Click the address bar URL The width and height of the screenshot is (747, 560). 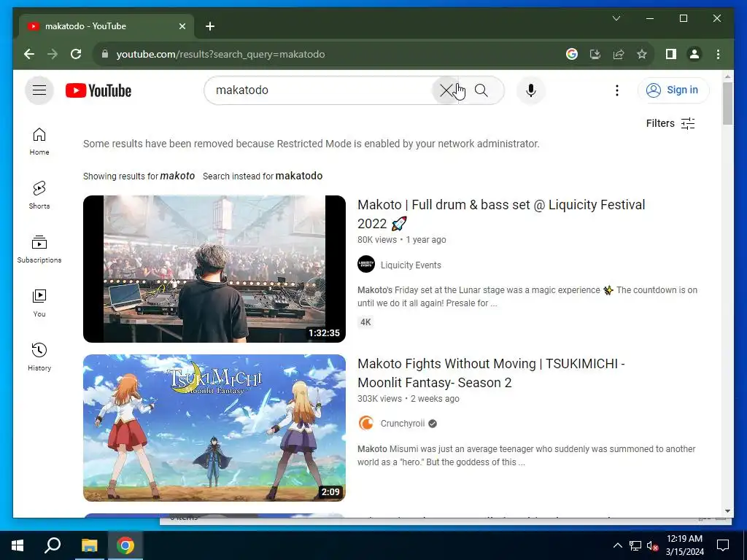[x=220, y=54]
